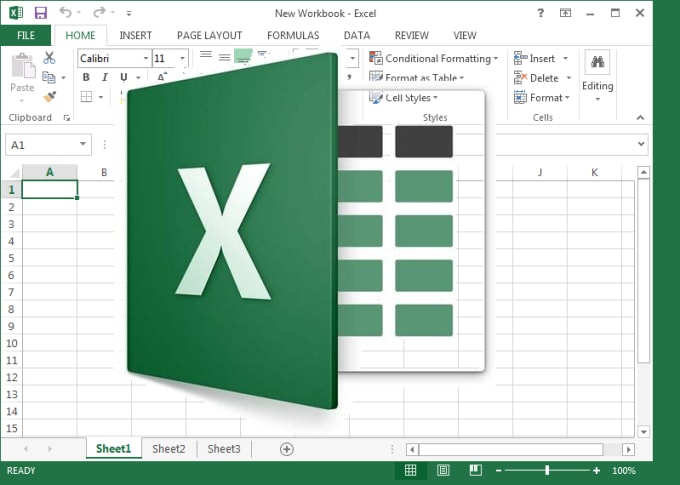Open the PAGE LAYOUT tab
Image resolution: width=680 pixels, height=485 pixels.
pyautogui.click(x=209, y=36)
